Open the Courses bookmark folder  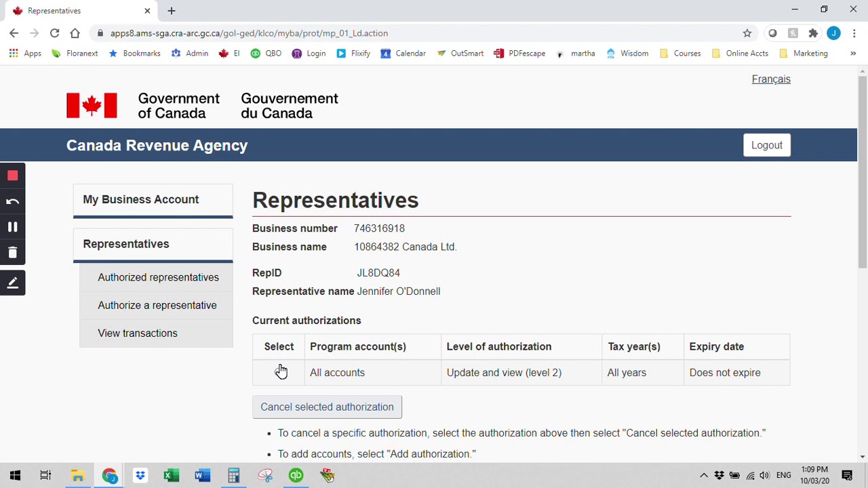pos(680,54)
